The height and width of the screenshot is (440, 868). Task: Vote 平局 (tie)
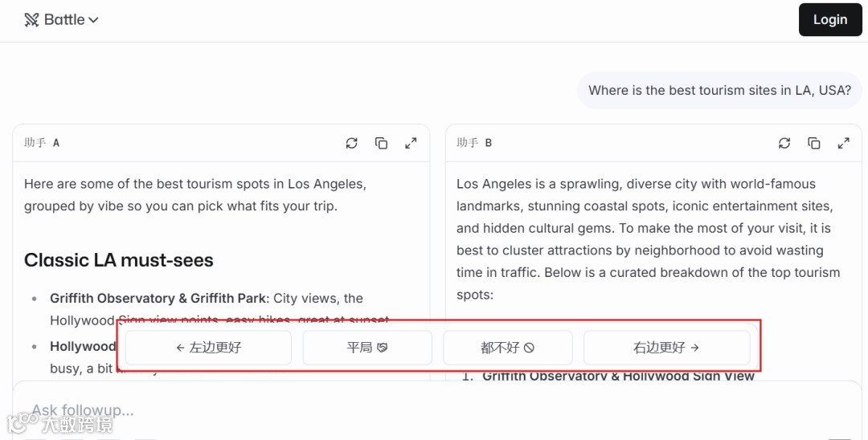[x=367, y=348]
